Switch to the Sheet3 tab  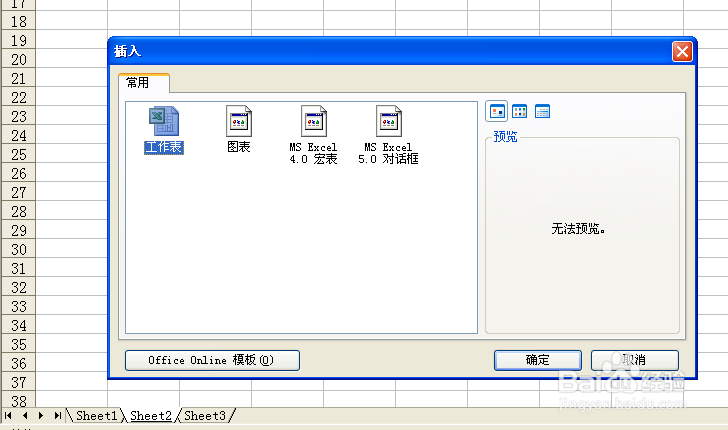pos(205,416)
